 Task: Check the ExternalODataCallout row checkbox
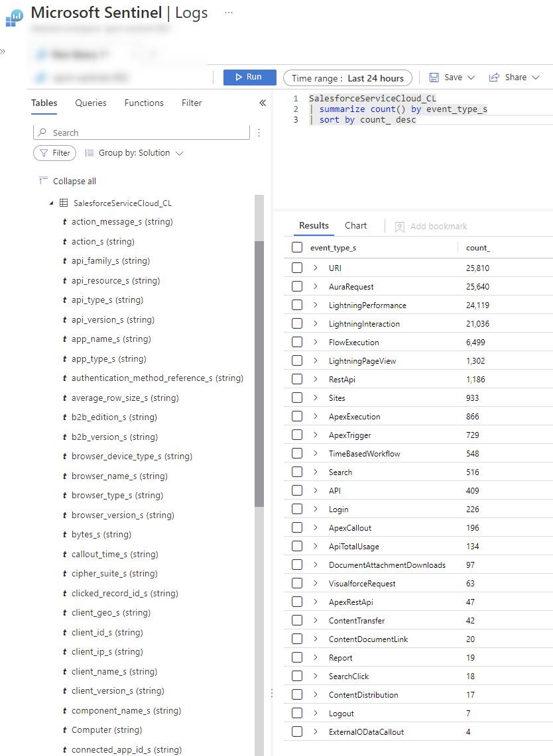pyautogui.click(x=297, y=731)
